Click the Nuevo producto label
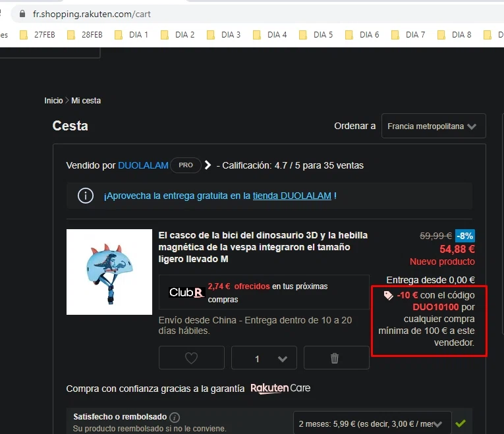The height and width of the screenshot is (434, 504). coord(442,261)
